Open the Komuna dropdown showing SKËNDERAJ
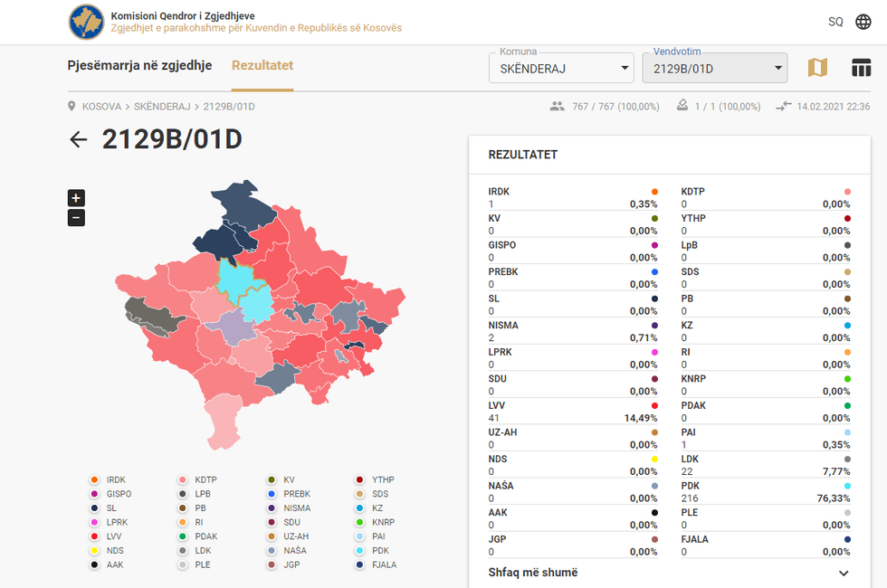This screenshot has height=588, width=887. [561, 69]
